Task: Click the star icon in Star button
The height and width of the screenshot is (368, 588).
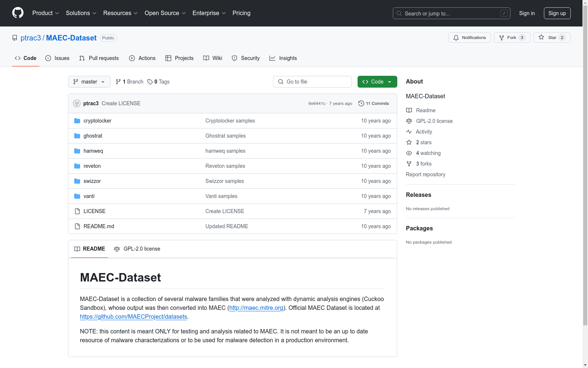Action: (x=541, y=38)
